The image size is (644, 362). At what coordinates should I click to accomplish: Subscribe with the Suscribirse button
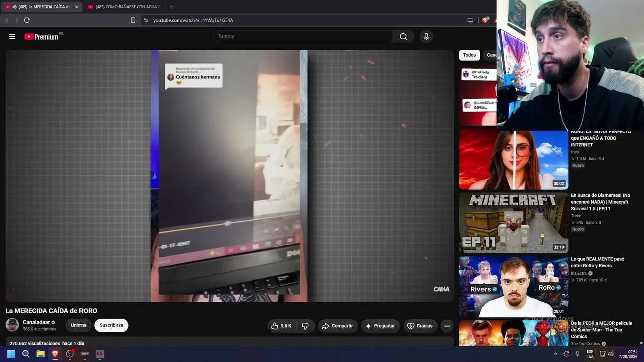(x=111, y=325)
